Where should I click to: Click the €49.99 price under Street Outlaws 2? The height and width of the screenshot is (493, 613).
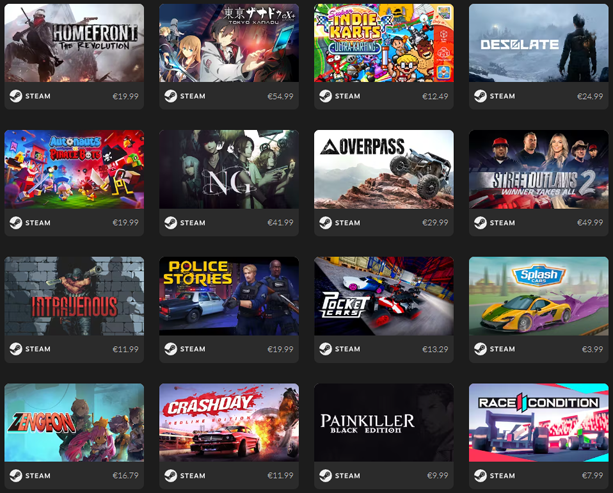coord(590,222)
